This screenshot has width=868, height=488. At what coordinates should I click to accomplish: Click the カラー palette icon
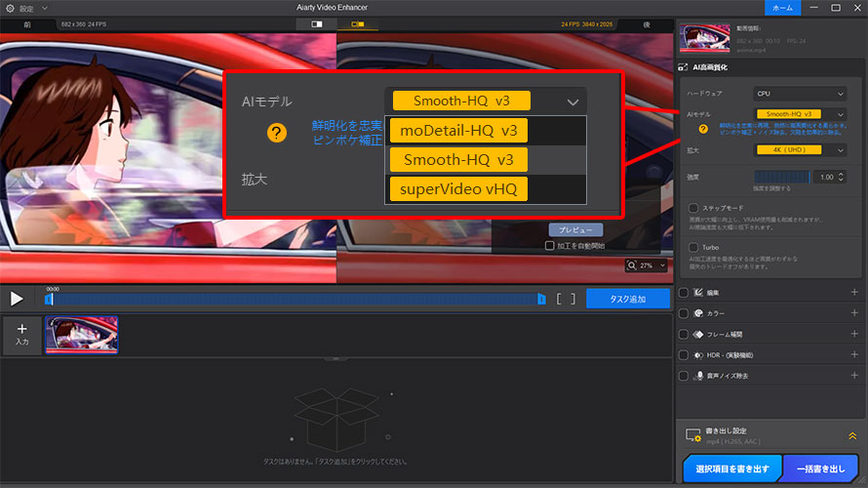click(698, 313)
